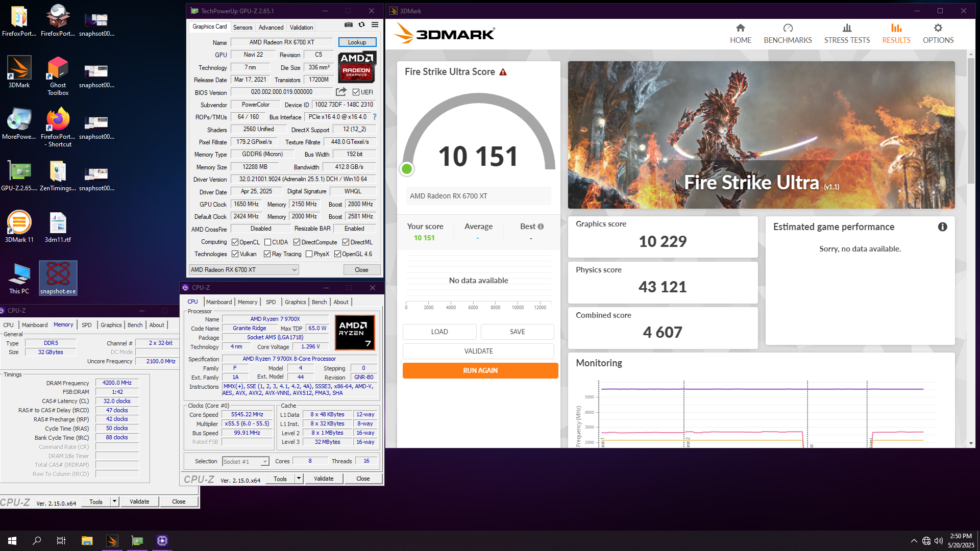
Task: Open 3DMark Benchmarks gauge icon
Action: [788, 28]
